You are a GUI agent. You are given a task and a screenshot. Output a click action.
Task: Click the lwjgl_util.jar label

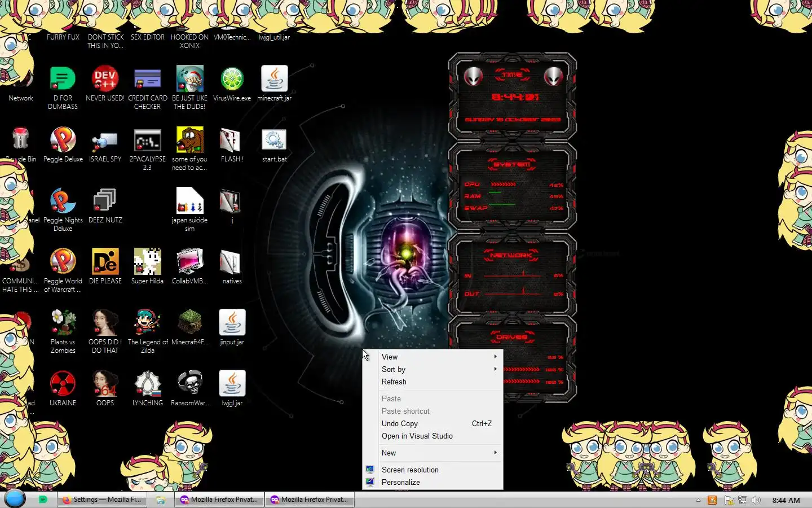pos(274,37)
